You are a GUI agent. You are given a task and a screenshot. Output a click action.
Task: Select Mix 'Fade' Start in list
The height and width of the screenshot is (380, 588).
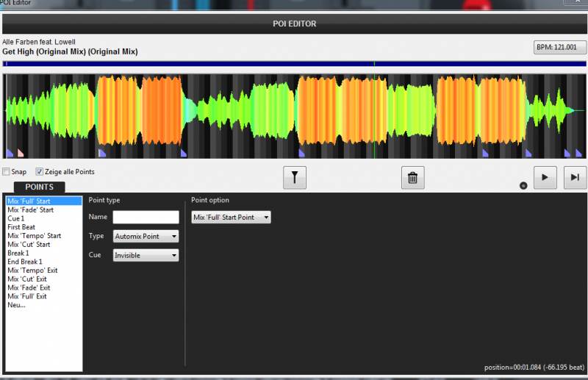44,209
